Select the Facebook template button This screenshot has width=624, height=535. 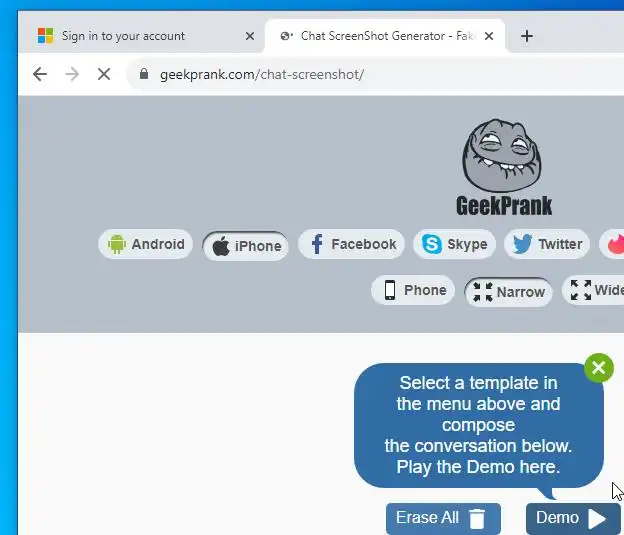pyautogui.click(x=351, y=244)
